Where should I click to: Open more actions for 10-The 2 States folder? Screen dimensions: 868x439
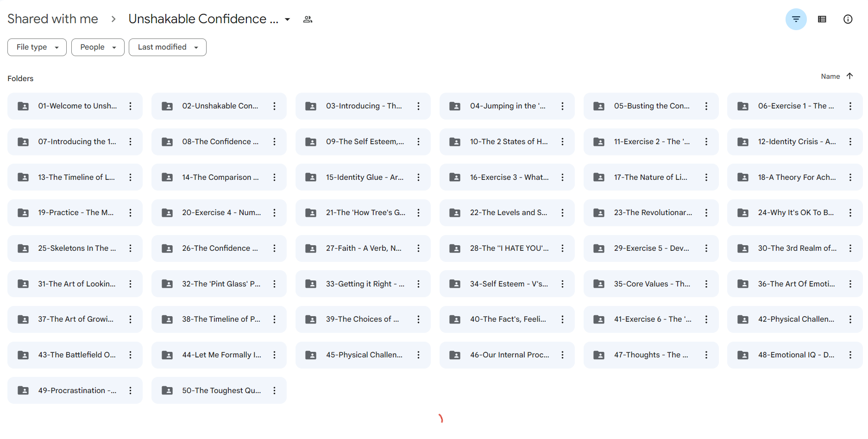tap(563, 142)
